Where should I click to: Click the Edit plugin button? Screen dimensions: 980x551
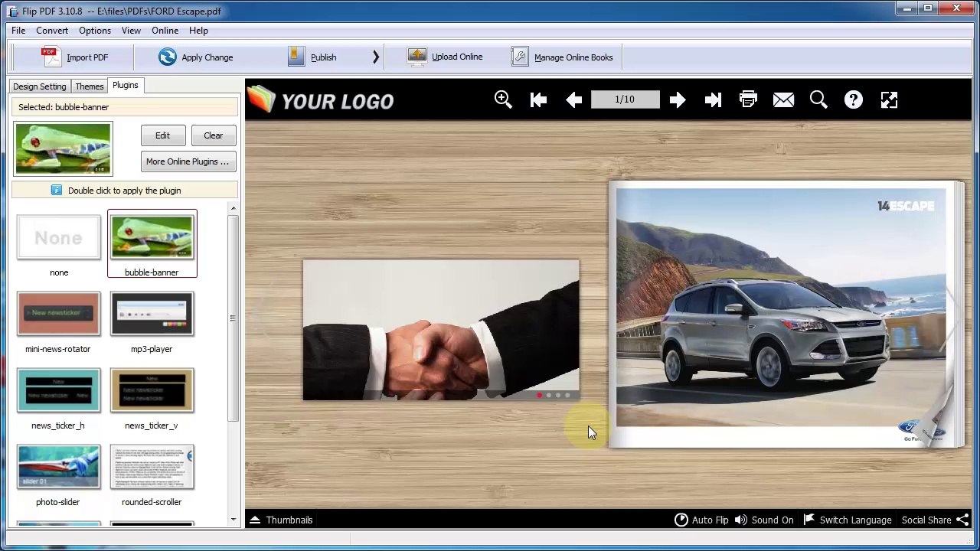162,135
